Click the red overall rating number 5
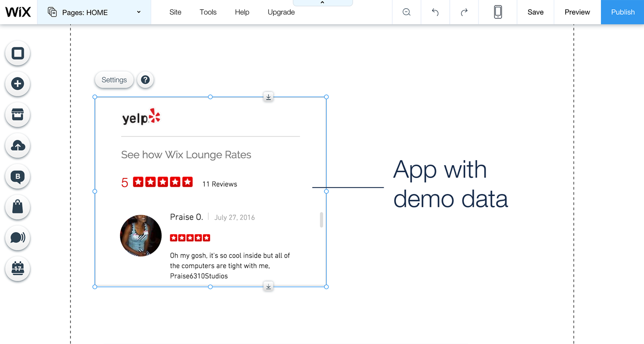Viewport: 644px width, 344px height. coord(125,183)
